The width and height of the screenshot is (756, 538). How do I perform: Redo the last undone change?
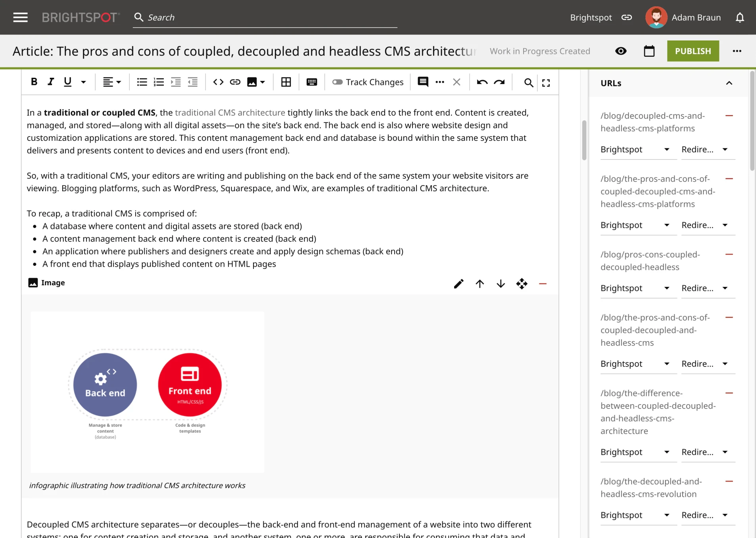(x=499, y=82)
